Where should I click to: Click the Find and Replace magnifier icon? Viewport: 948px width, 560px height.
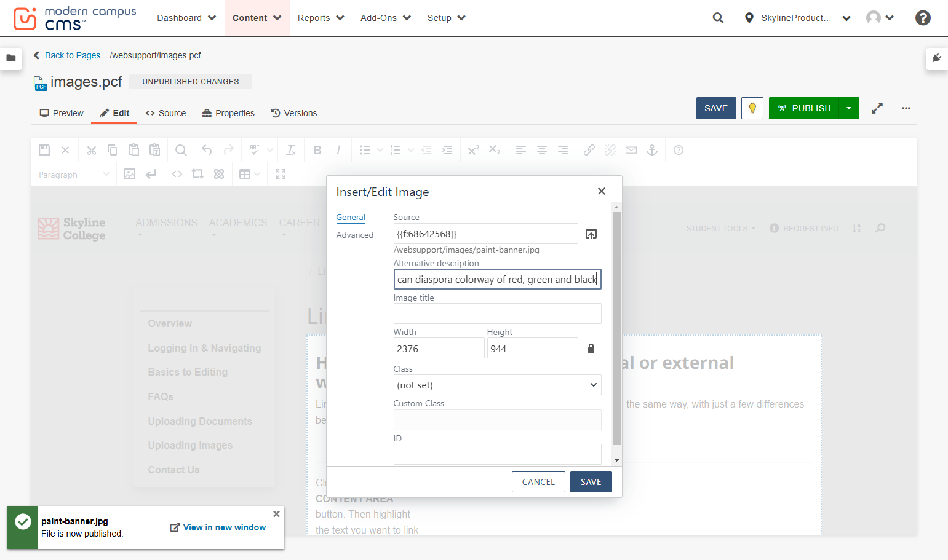click(x=181, y=150)
